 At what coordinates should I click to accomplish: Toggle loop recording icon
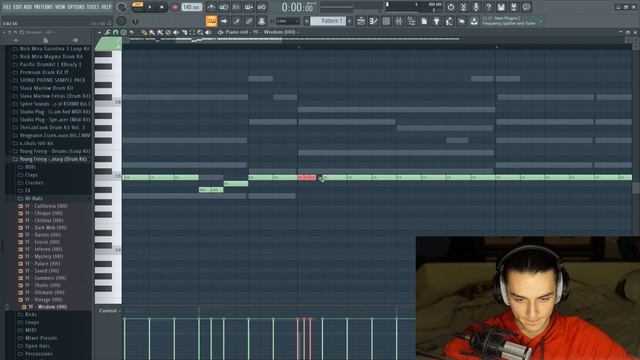point(262,7)
